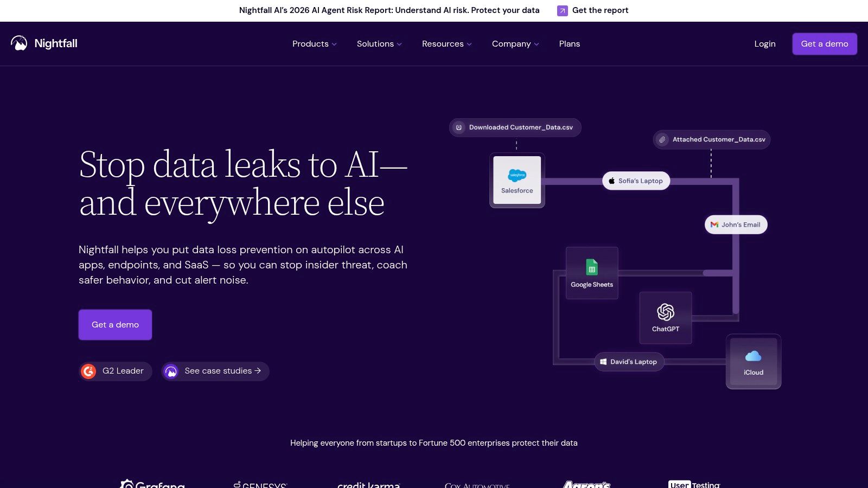Click the paperclip icon on Attached Customer_Data.csv
Image resolution: width=868 pixels, height=488 pixels.
pyautogui.click(x=662, y=140)
